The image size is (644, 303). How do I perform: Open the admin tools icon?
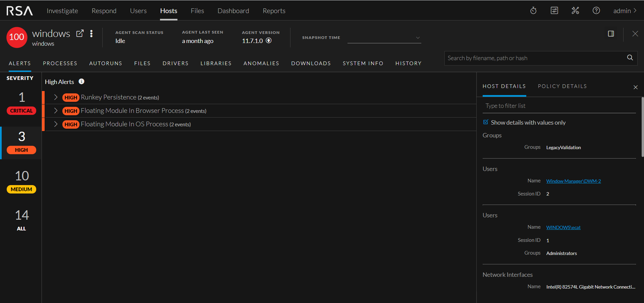coord(575,11)
